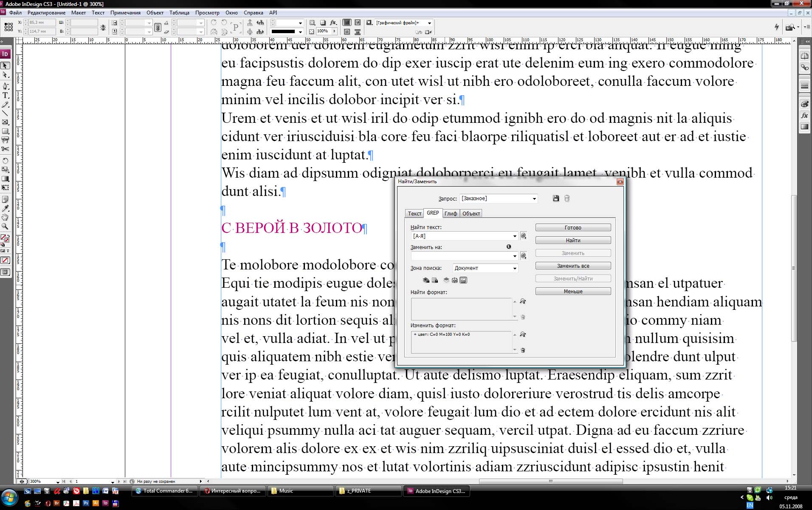
Task: Switch to the Глиф tab
Action: pyautogui.click(x=451, y=213)
